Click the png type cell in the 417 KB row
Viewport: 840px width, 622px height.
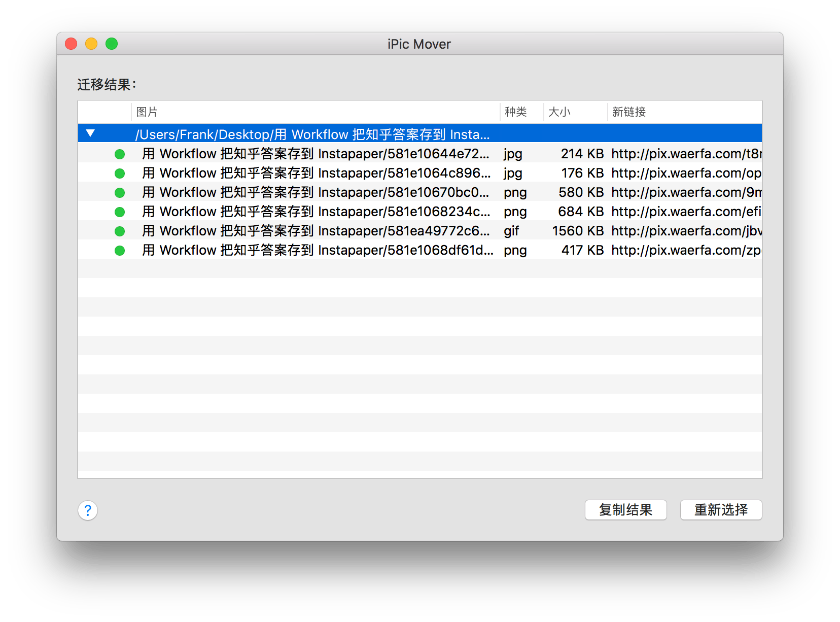click(515, 251)
